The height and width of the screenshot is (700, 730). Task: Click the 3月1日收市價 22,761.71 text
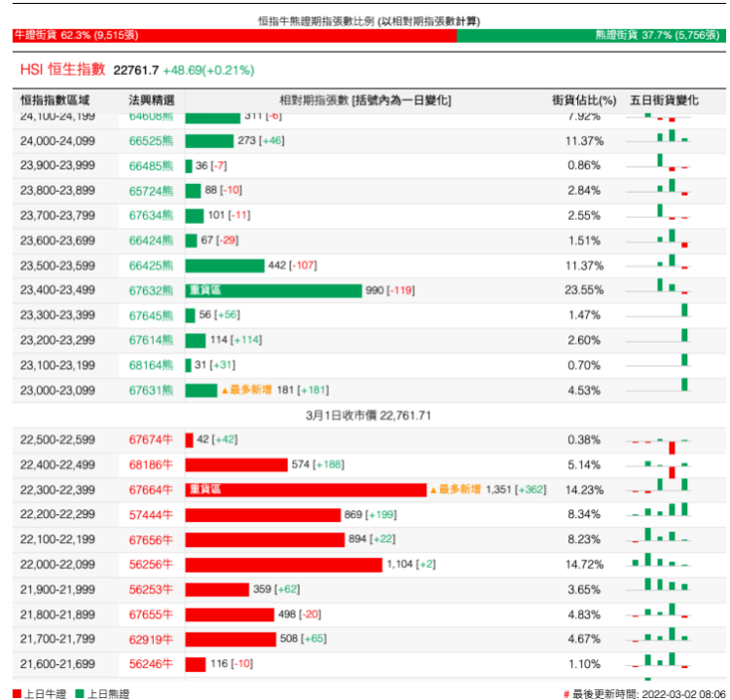click(368, 416)
